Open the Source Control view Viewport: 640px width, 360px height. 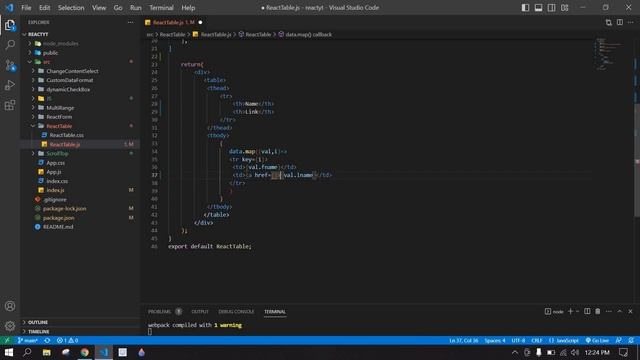tap(10, 65)
